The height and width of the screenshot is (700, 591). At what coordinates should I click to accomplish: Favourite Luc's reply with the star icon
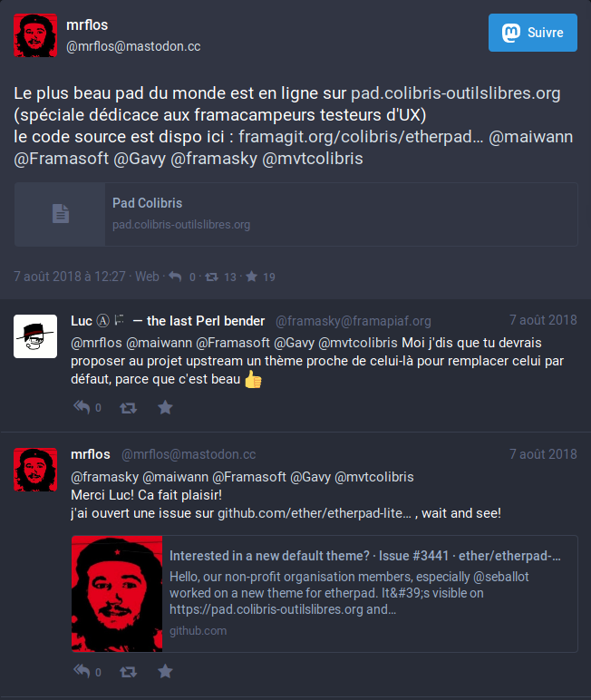tap(165, 407)
